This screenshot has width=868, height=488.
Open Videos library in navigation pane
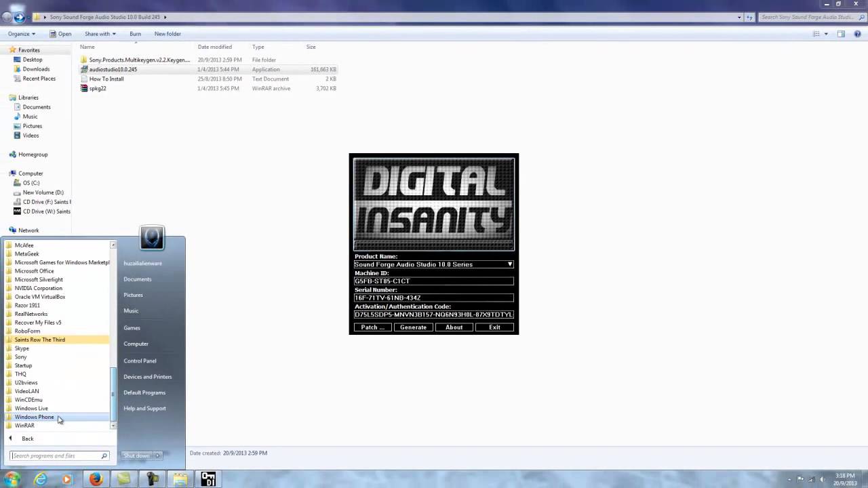(31, 136)
